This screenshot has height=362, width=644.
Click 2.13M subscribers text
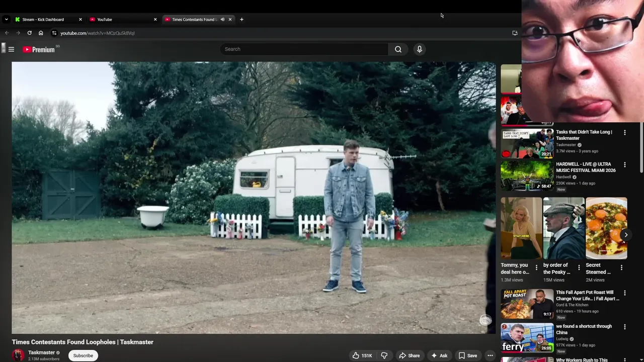[44, 359]
